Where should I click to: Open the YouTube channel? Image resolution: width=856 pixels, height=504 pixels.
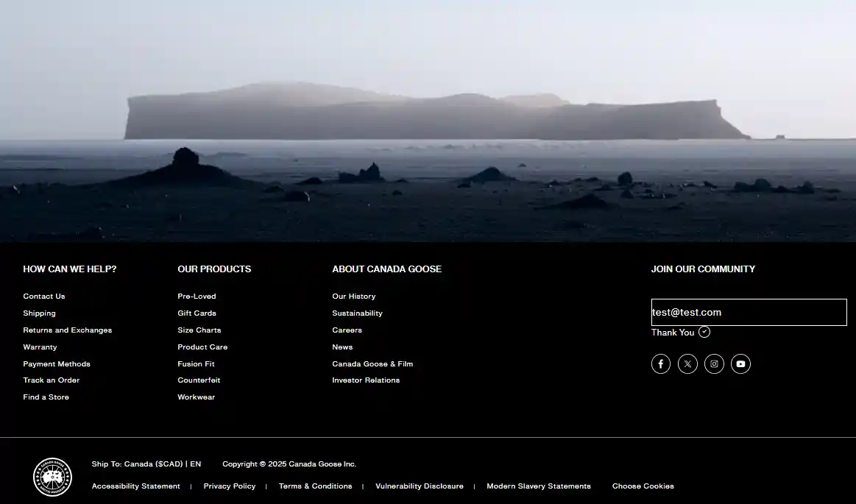coord(740,363)
